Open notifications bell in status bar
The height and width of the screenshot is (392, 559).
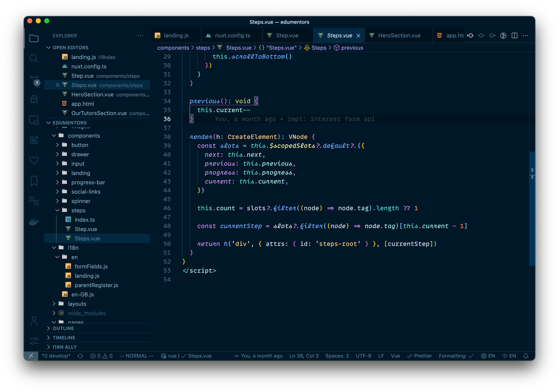point(526,356)
